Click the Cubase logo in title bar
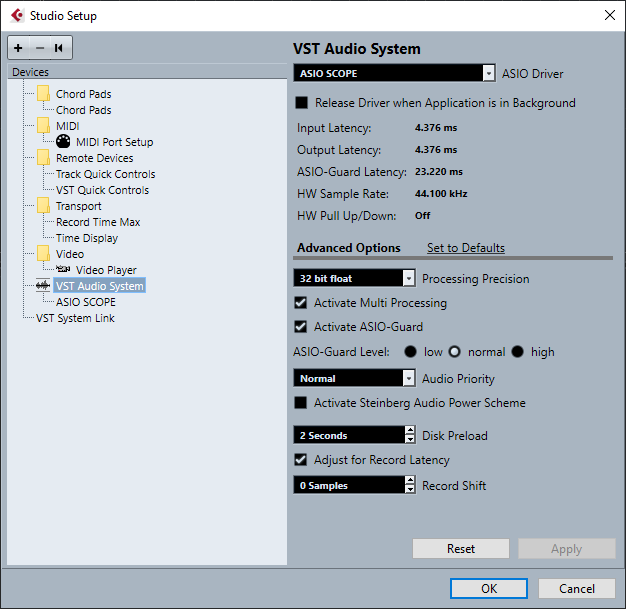The height and width of the screenshot is (609, 626). (x=17, y=16)
